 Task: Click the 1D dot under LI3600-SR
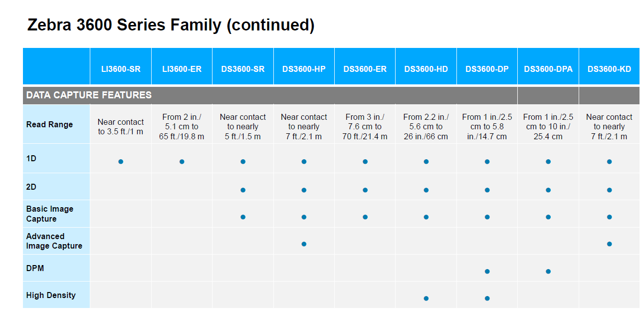(121, 162)
